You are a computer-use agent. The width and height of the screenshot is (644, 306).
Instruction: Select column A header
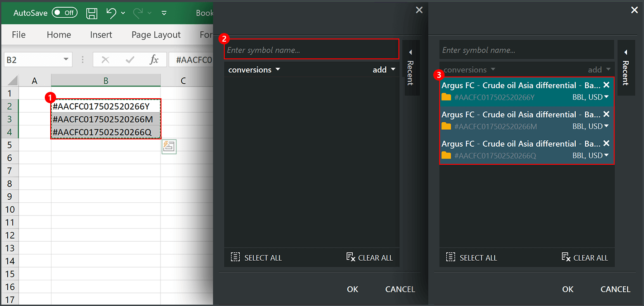[34, 81]
